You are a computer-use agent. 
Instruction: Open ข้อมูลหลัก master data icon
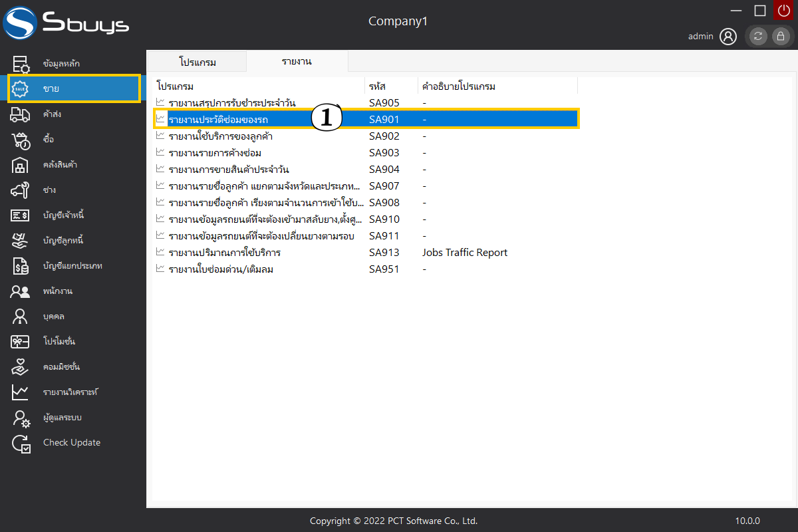21,64
